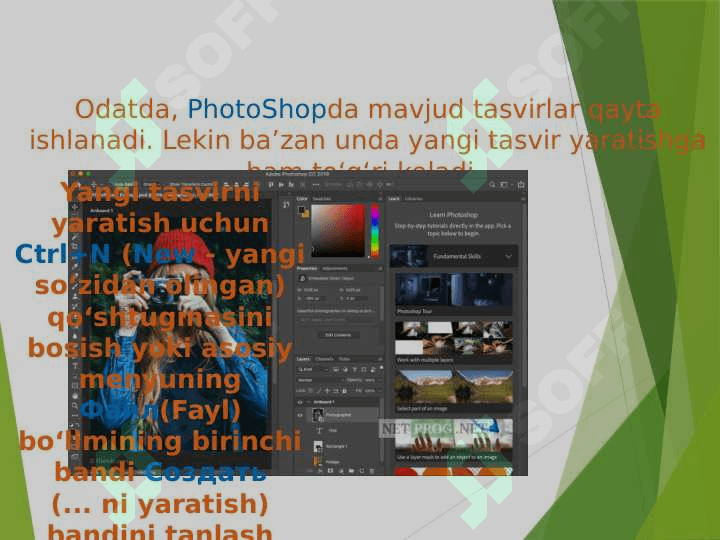Open Color panel menu icon
The height and width of the screenshot is (540, 720).
(379, 199)
